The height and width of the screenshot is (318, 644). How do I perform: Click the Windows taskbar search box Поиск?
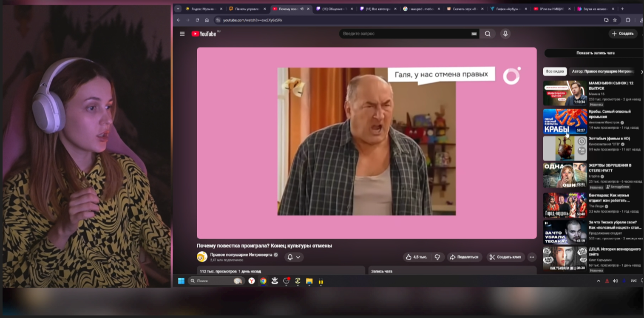tap(216, 281)
